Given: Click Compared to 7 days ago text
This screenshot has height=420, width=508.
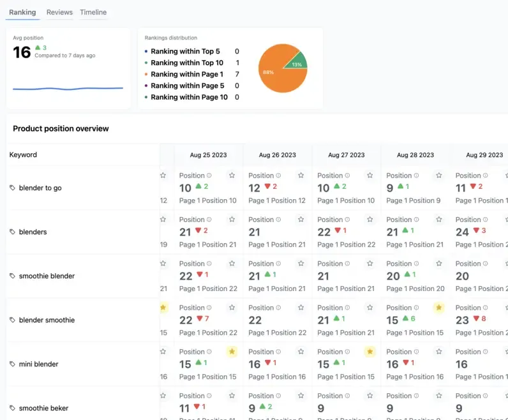Looking at the screenshot, I should (65, 56).
